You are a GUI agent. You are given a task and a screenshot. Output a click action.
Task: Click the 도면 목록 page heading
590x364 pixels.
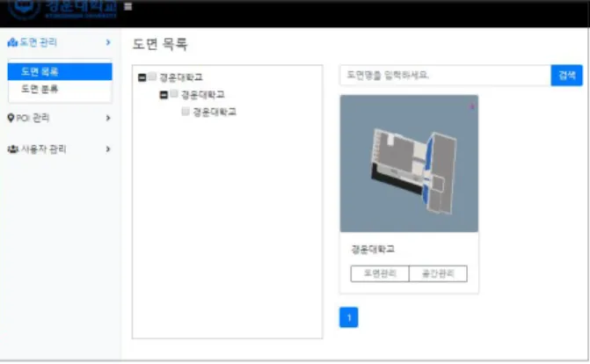[160, 44]
